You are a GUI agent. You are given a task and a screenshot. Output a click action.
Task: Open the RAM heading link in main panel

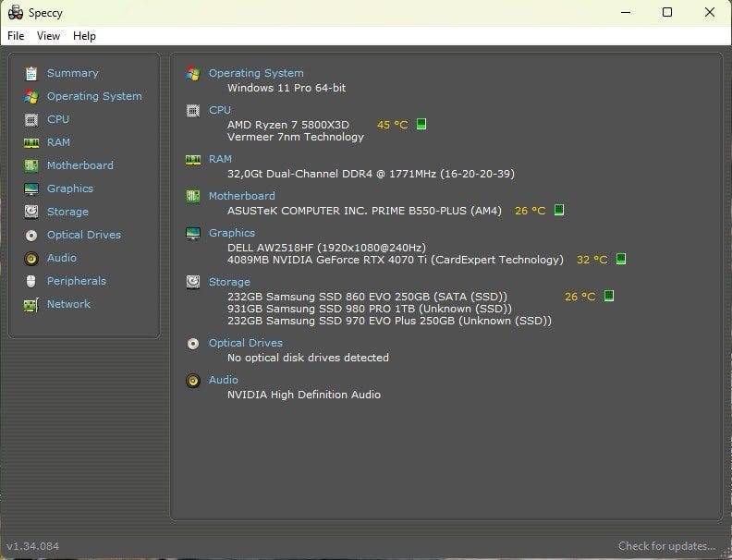(x=220, y=159)
